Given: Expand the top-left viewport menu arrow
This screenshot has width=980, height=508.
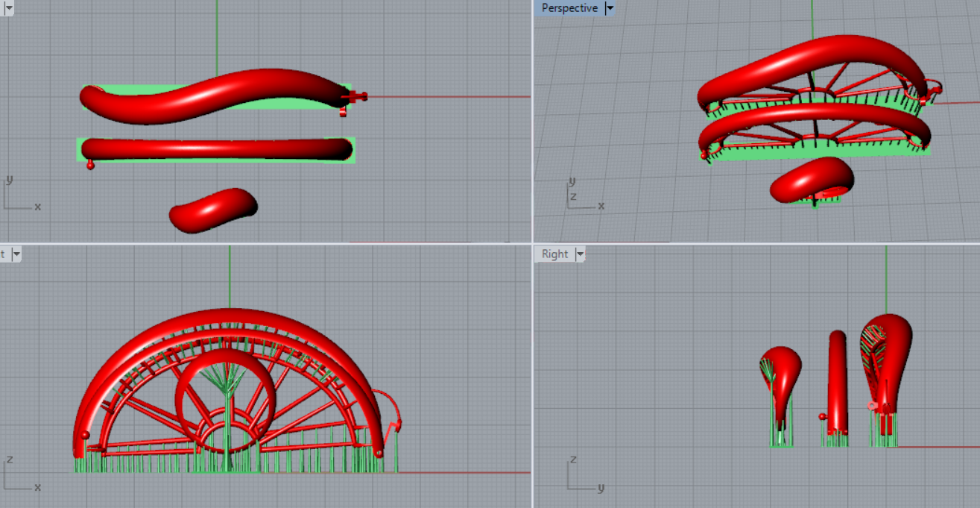Looking at the screenshot, I should [9, 8].
